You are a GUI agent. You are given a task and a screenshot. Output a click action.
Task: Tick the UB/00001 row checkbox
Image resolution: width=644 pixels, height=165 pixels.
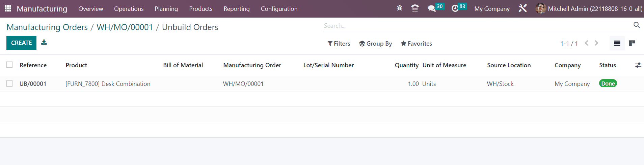9,84
